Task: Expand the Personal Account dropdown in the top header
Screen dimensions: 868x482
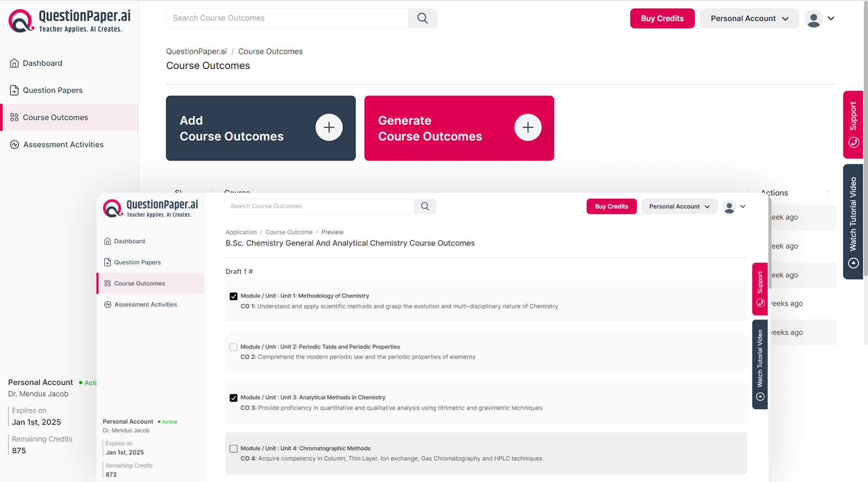Action: 749,18
